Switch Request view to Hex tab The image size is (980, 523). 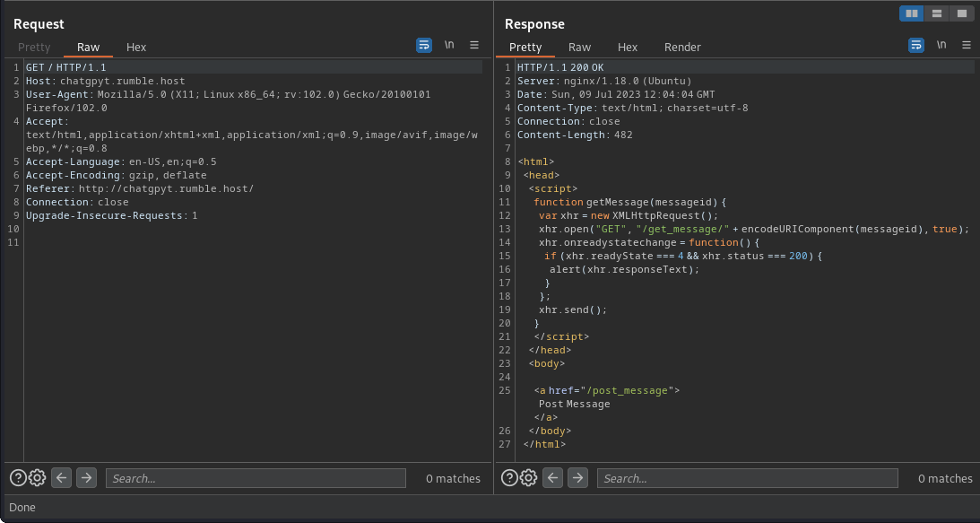(136, 47)
